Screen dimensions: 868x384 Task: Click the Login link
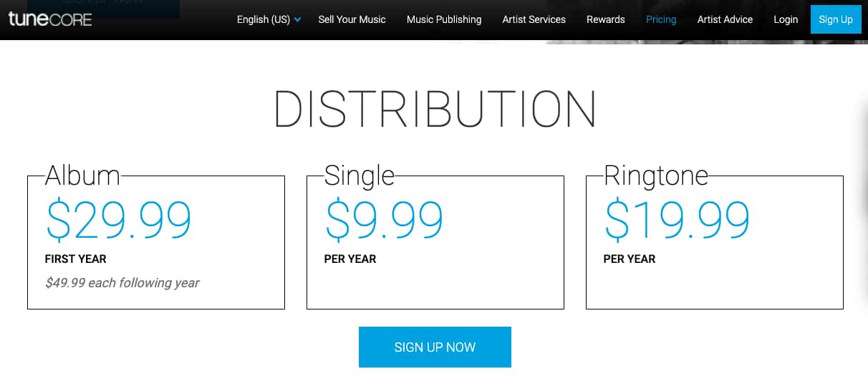point(786,19)
